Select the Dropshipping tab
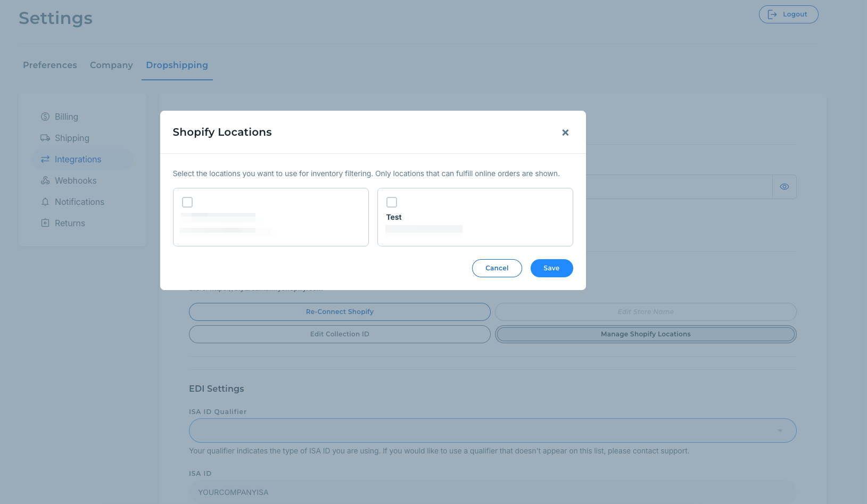867x504 pixels. coord(177,65)
